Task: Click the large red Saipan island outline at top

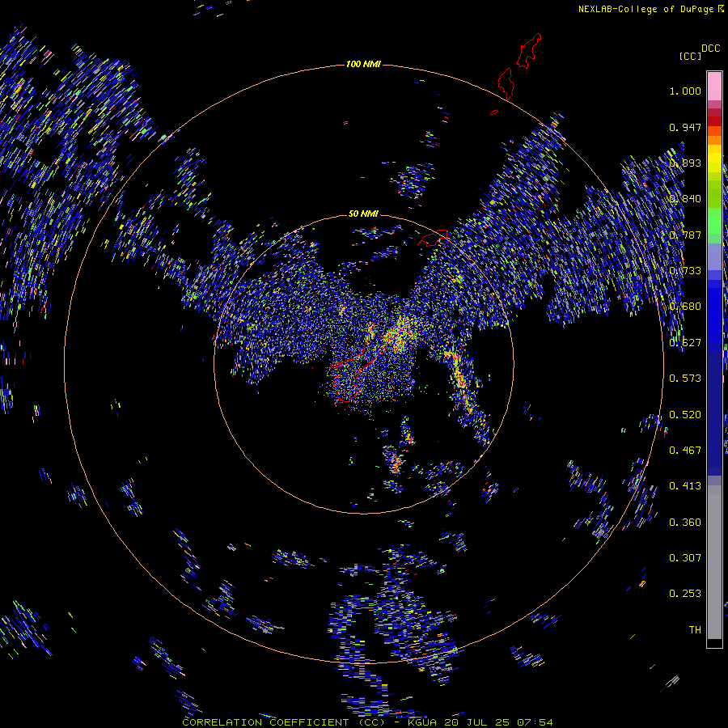Action: click(x=529, y=51)
